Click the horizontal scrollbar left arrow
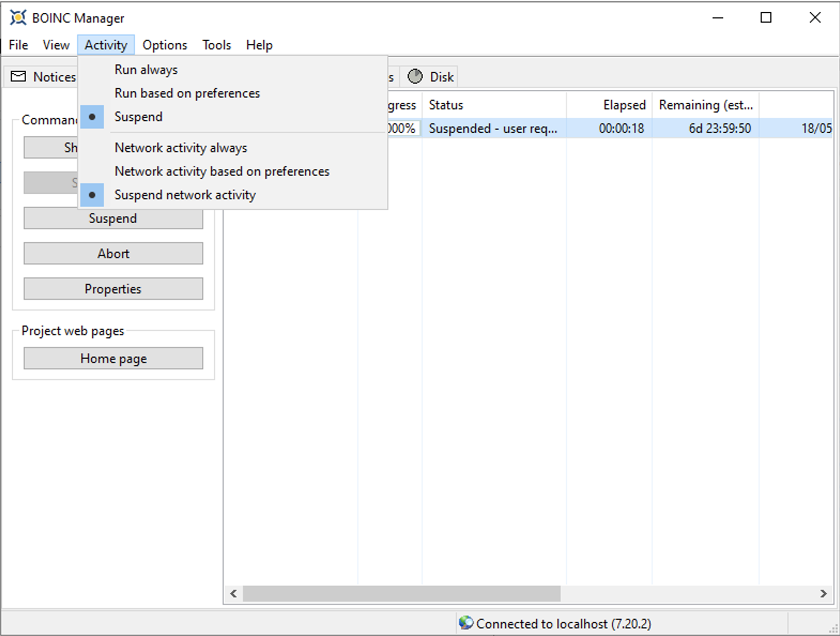This screenshot has width=840, height=636. [x=233, y=593]
